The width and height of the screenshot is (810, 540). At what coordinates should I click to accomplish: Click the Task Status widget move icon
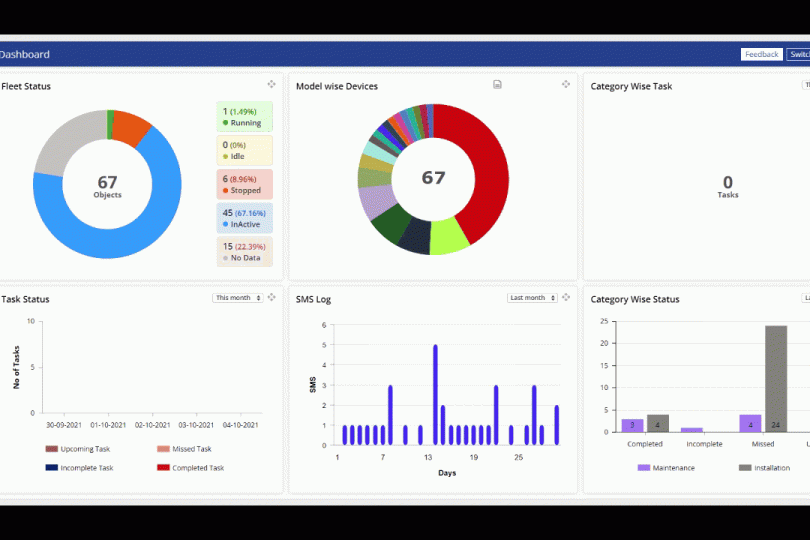(x=271, y=298)
